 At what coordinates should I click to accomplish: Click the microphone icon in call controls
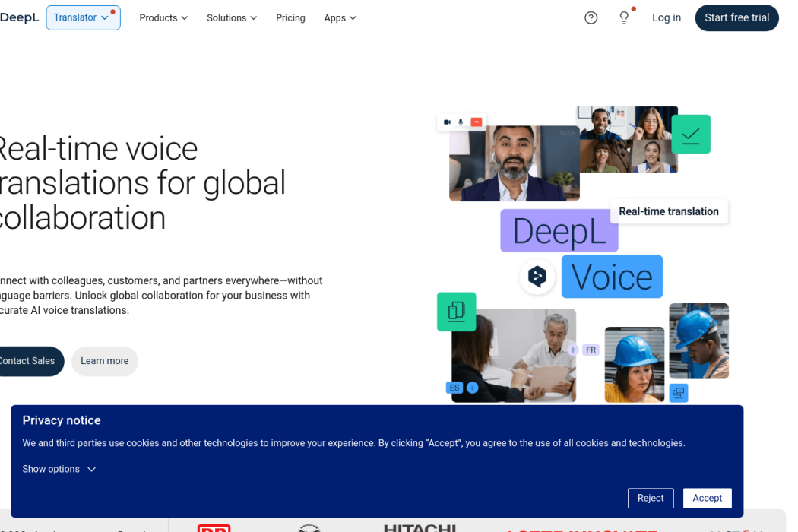[461, 122]
